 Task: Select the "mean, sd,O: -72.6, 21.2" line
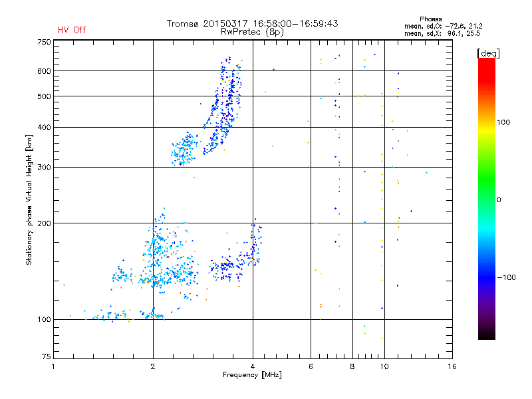(443, 26)
